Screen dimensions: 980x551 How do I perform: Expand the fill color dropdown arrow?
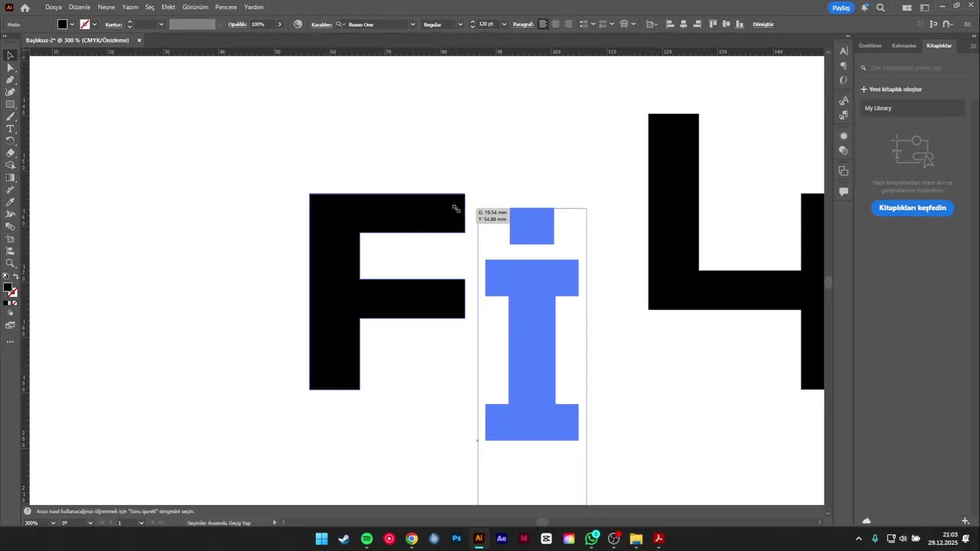(x=72, y=24)
